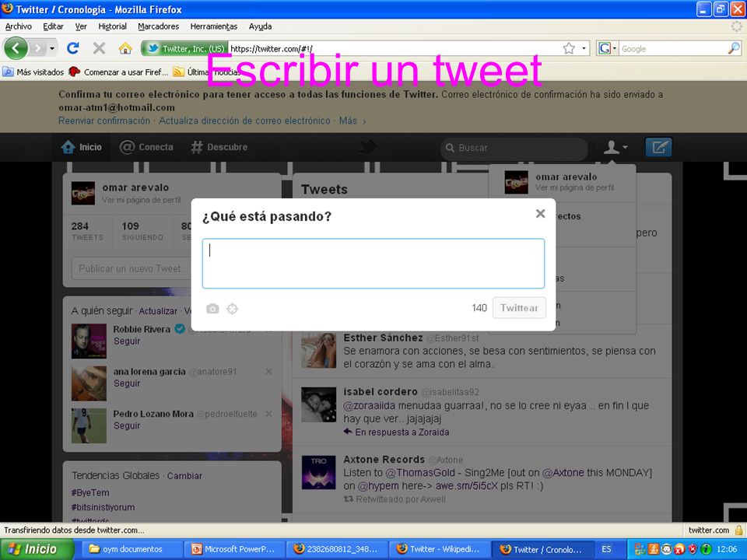Open the Google search engine selector

pos(608,48)
